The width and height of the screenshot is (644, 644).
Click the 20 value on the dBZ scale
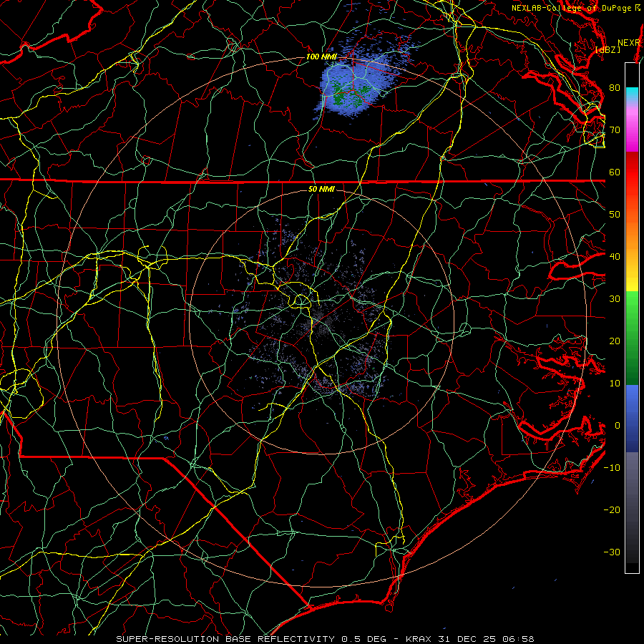point(615,341)
